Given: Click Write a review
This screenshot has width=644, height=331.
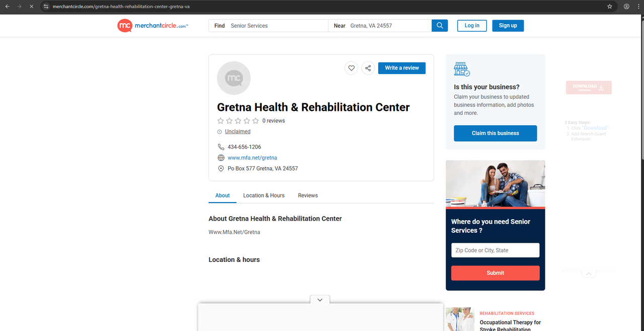Looking at the screenshot, I should (x=402, y=68).
